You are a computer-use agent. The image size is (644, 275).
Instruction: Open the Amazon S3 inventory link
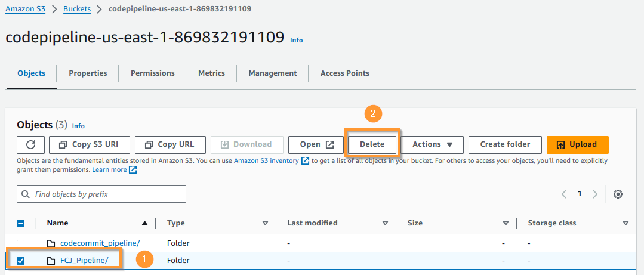click(267, 160)
